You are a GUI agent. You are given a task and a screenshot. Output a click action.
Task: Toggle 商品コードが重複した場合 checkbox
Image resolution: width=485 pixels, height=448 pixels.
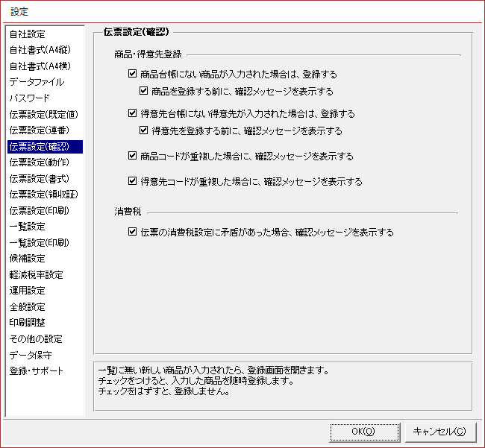[133, 157]
